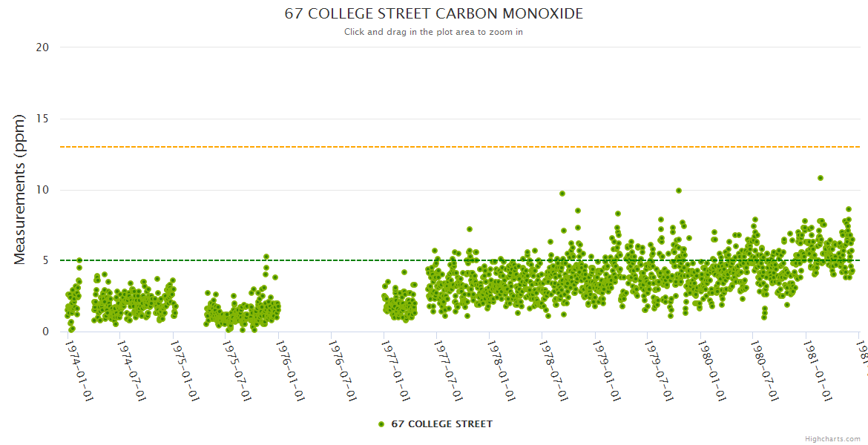868x445 pixels.
Task: Click the y-axis label 20
Action: tap(42, 47)
